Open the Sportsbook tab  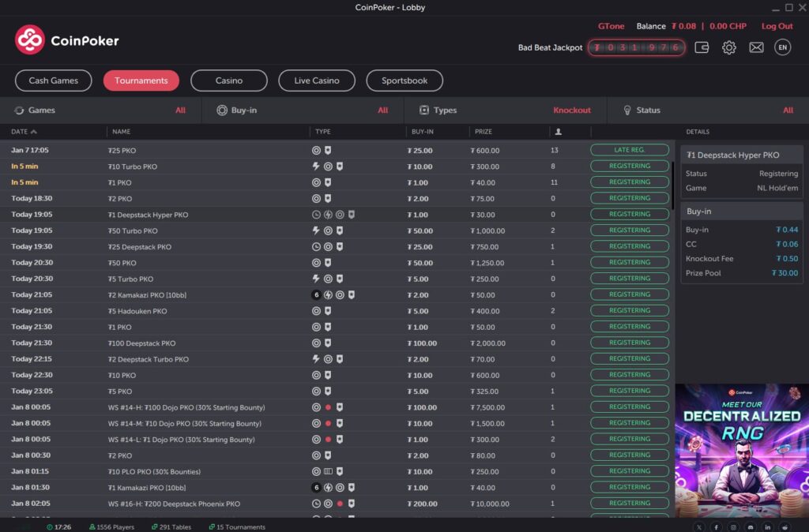[x=404, y=80]
